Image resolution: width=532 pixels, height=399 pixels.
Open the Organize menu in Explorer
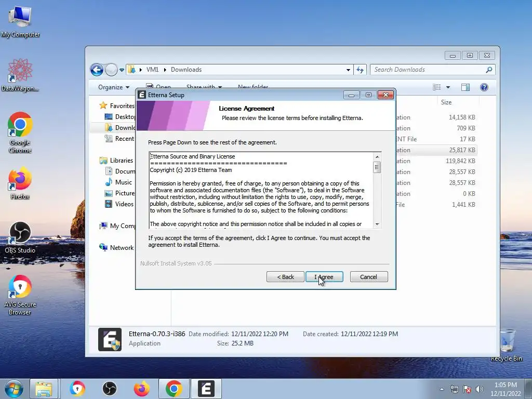pyautogui.click(x=114, y=87)
